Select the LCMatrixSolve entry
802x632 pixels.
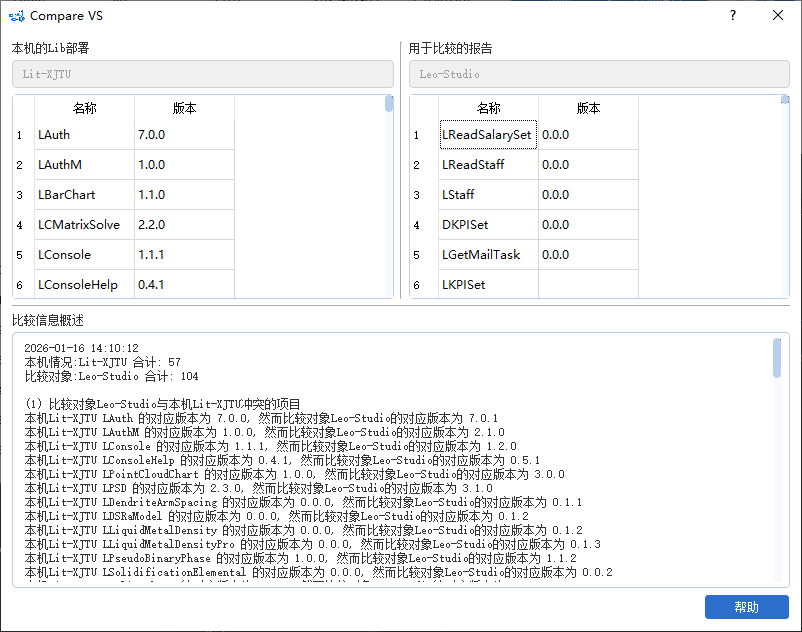pos(85,225)
